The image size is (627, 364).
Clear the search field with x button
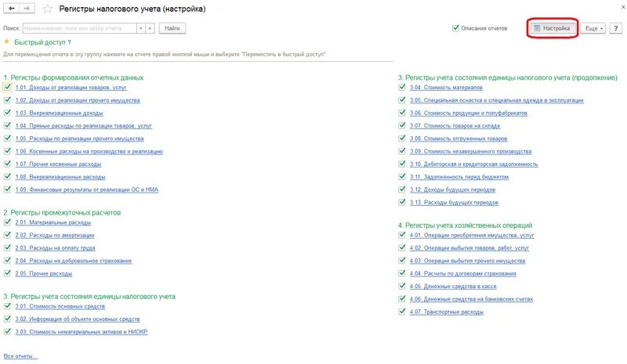pos(150,28)
